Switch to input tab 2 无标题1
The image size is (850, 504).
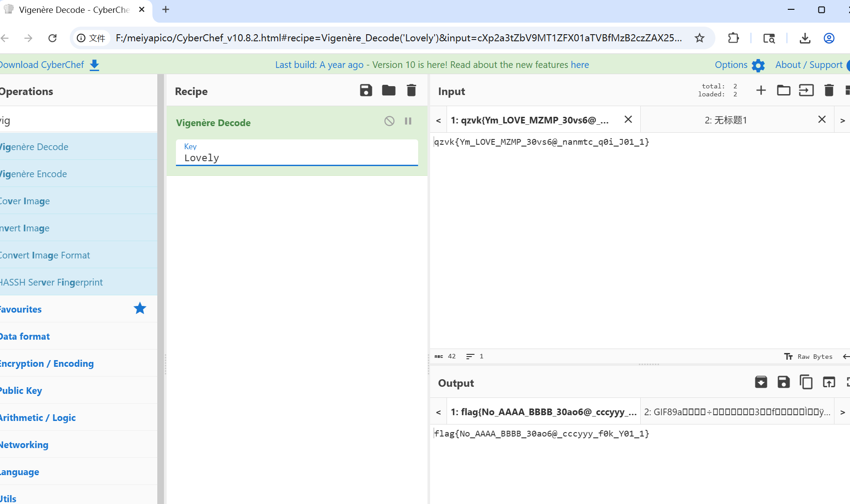726,120
